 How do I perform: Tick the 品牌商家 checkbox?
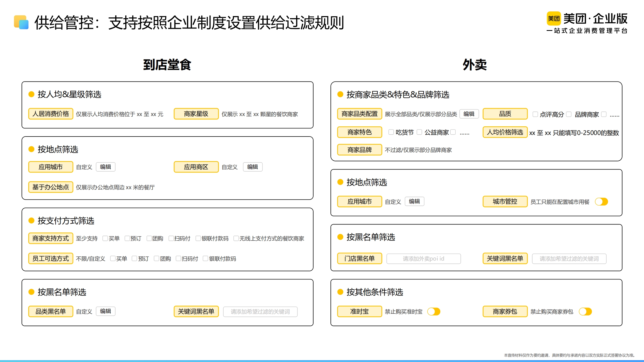coord(569,114)
